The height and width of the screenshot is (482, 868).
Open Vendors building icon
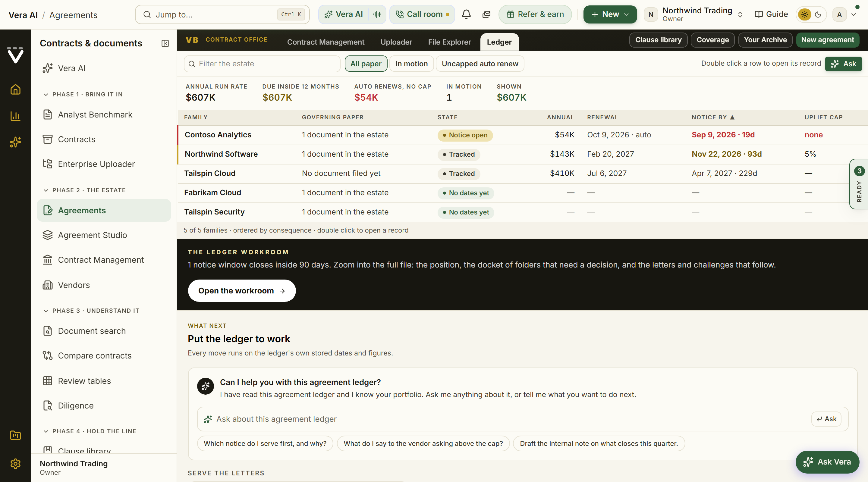[x=48, y=285]
